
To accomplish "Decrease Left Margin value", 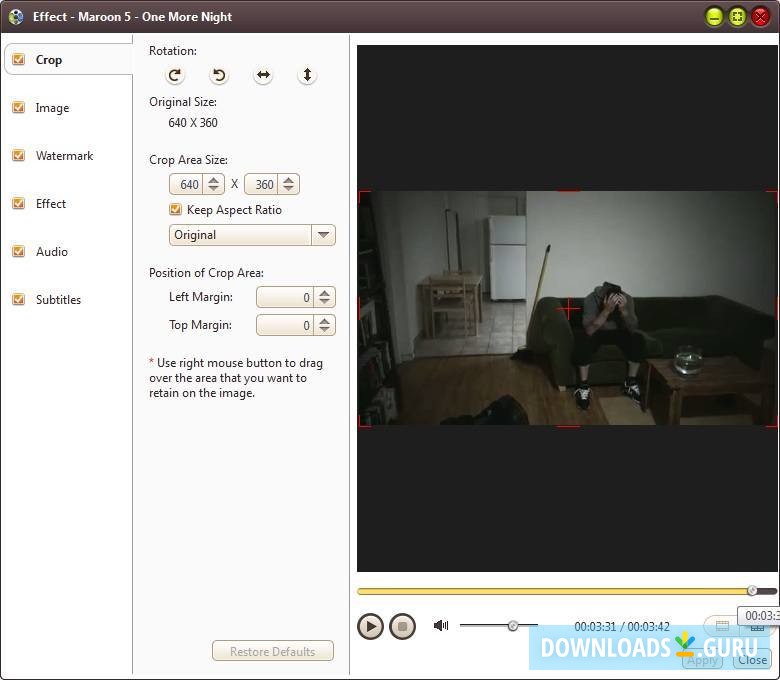I will pos(324,302).
